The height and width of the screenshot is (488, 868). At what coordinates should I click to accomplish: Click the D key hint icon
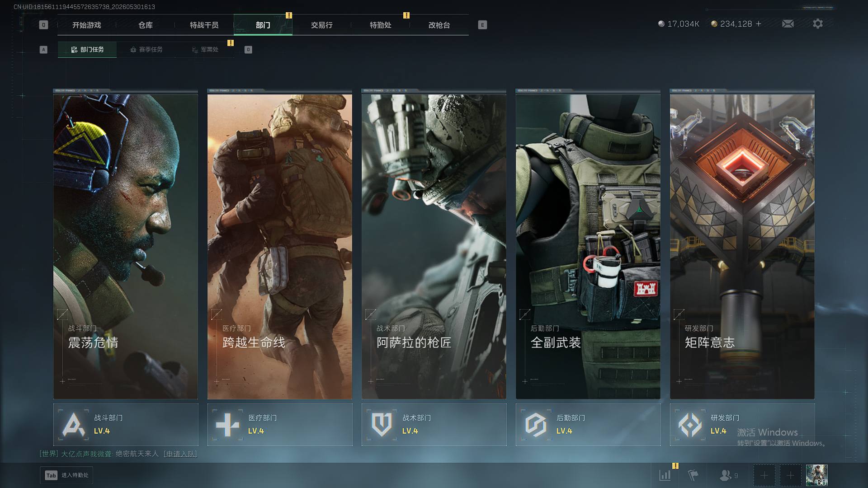point(248,50)
